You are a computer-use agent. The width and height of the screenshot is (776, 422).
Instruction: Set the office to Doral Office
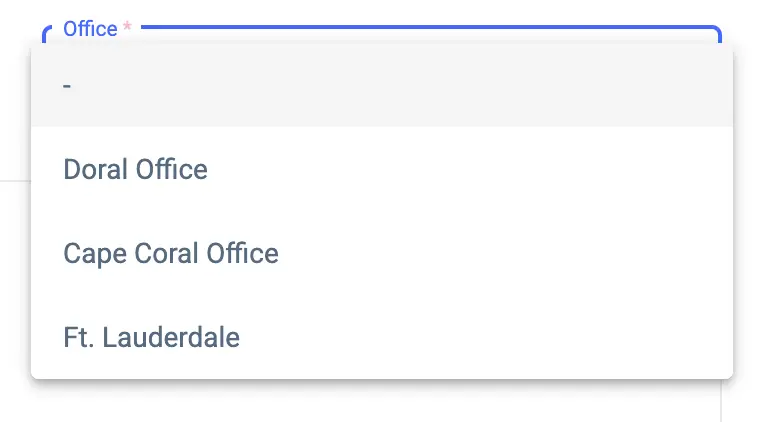pos(136,169)
